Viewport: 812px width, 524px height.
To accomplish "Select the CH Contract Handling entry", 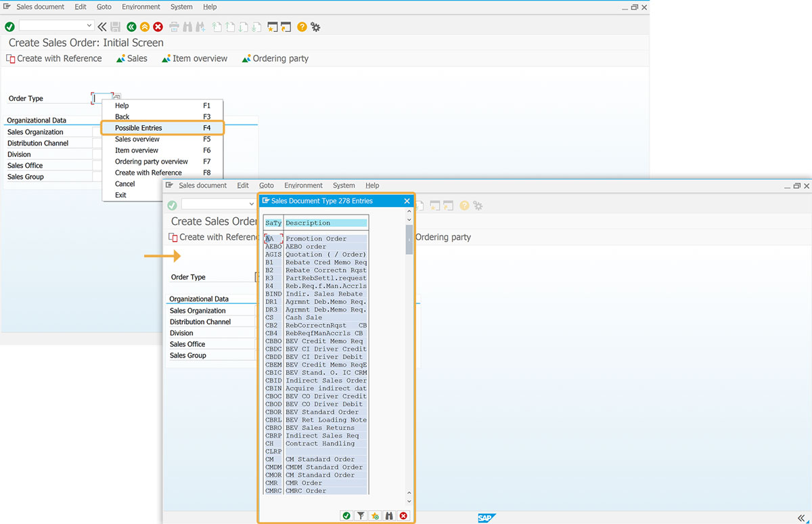I will [316, 443].
